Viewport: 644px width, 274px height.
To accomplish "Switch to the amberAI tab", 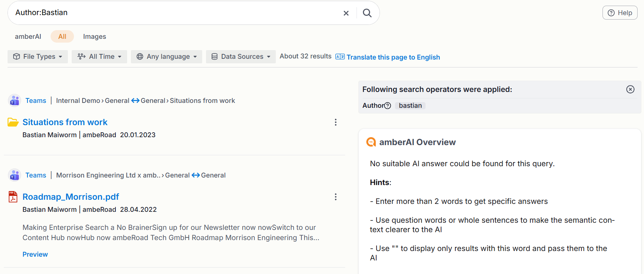I will pos(28,37).
